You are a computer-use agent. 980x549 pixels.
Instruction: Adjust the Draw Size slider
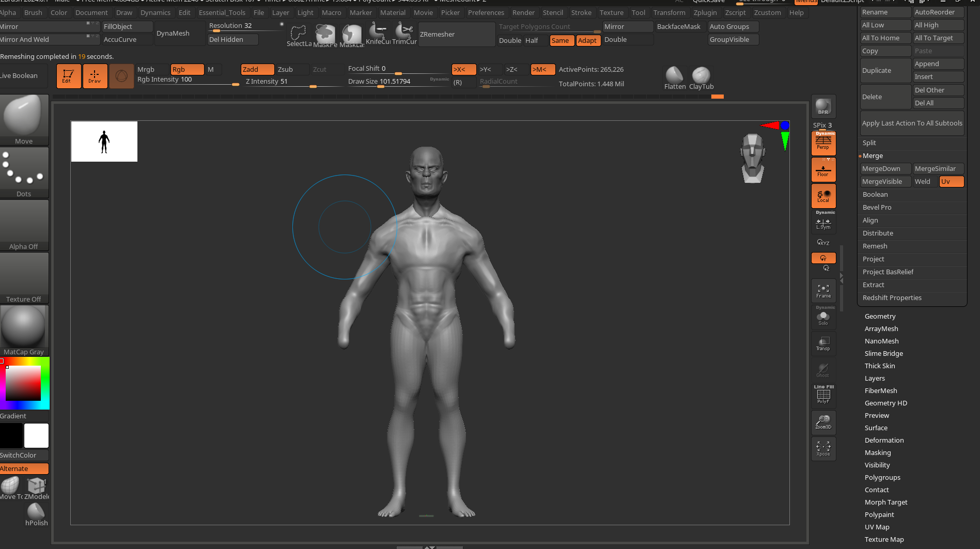click(398, 82)
